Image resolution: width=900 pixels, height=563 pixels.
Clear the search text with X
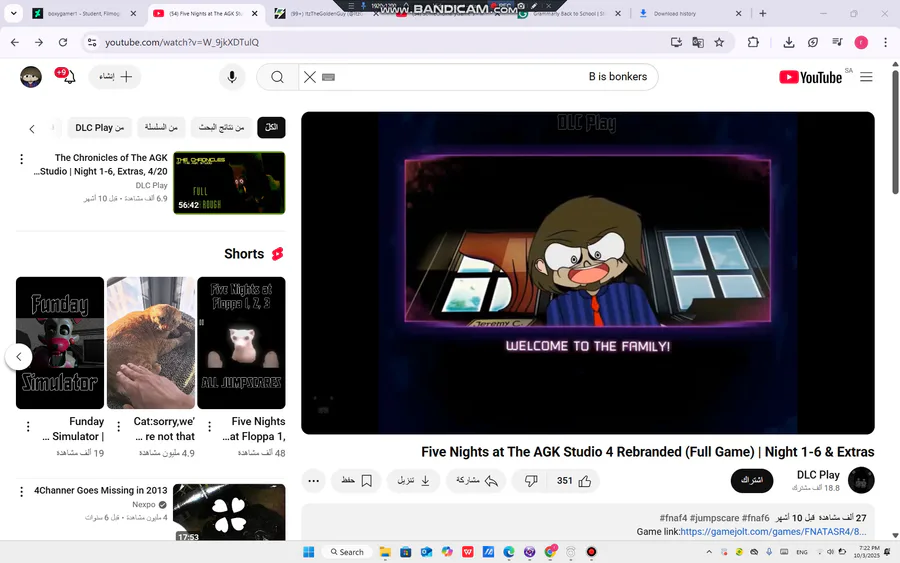coord(309,77)
